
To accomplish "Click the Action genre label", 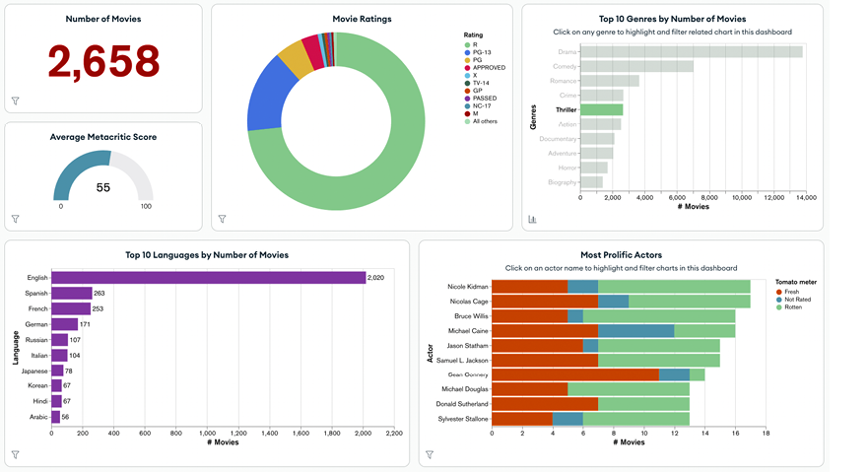I will pos(568,124).
